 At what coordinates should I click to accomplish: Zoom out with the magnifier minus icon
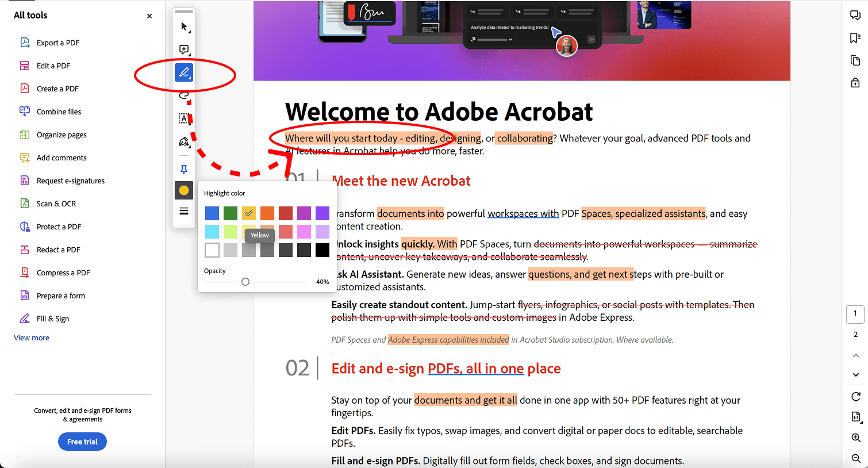855,458
